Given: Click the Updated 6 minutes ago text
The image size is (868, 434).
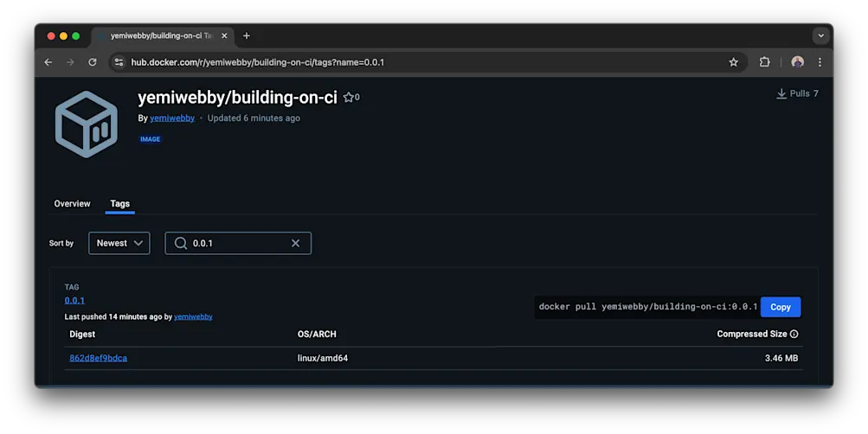Looking at the screenshot, I should tap(254, 118).
